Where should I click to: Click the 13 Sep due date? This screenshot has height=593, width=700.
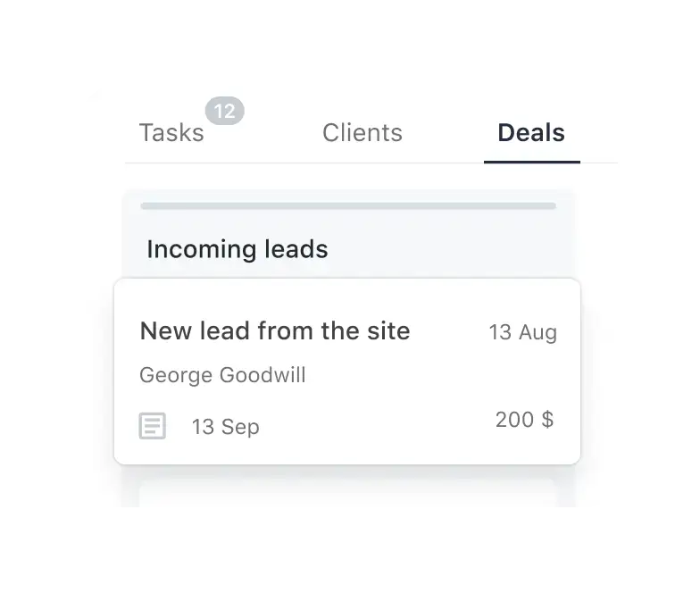(x=225, y=427)
